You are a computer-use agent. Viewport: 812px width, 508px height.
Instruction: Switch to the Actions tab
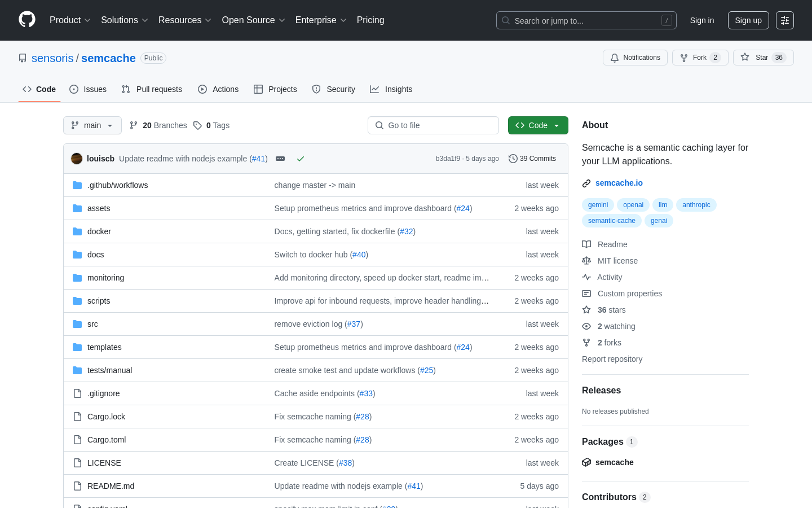click(218, 89)
